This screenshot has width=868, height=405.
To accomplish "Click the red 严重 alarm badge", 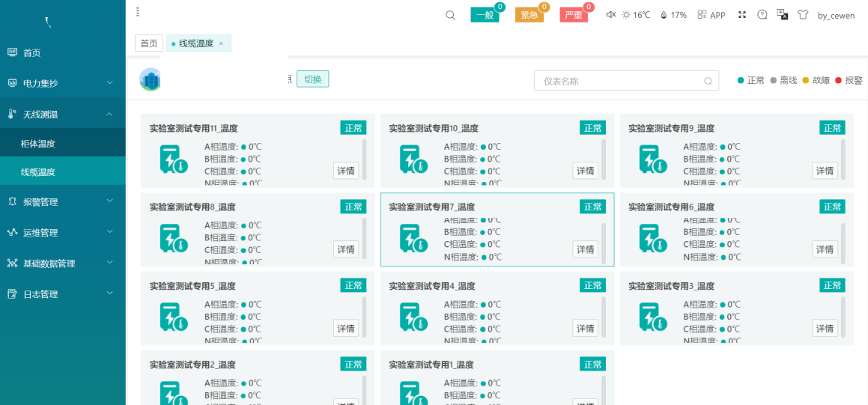I will (573, 15).
